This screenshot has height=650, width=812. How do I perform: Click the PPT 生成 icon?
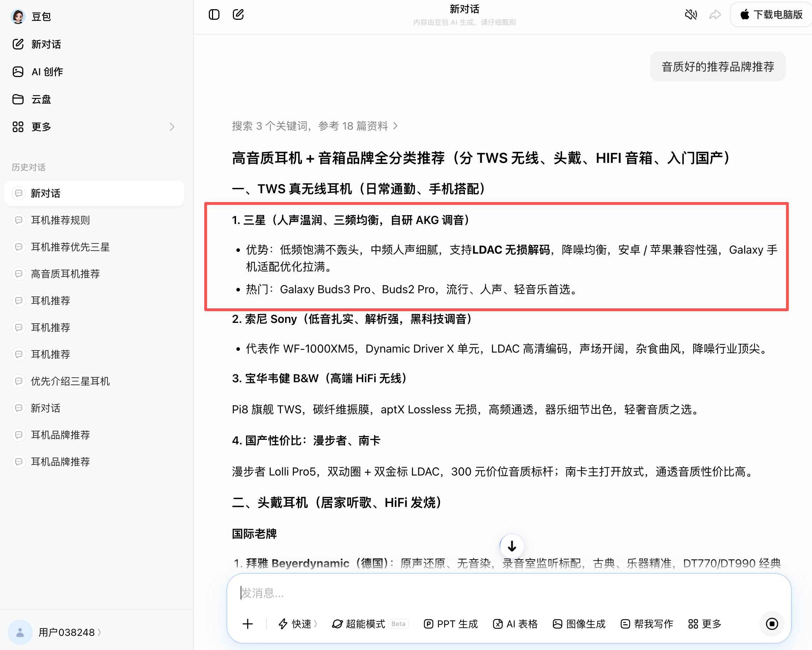(428, 624)
